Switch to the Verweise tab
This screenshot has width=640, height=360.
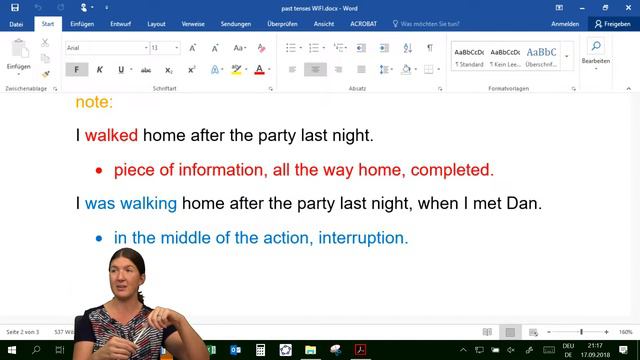pyautogui.click(x=193, y=24)
